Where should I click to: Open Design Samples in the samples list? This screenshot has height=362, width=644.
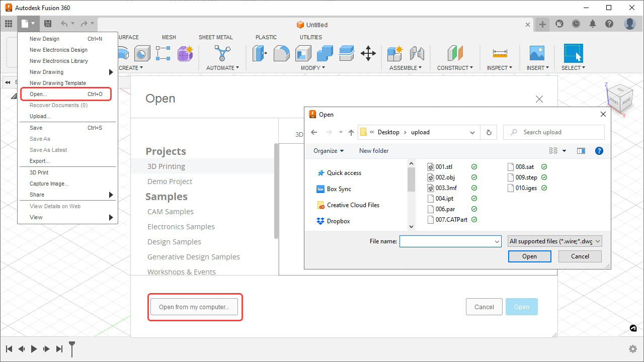[174, 242]
